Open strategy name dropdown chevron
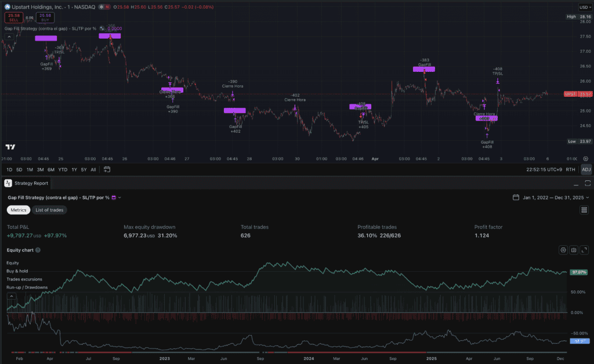Image resolution: width=594 pixels, height=364 pixels. point(119,198)
